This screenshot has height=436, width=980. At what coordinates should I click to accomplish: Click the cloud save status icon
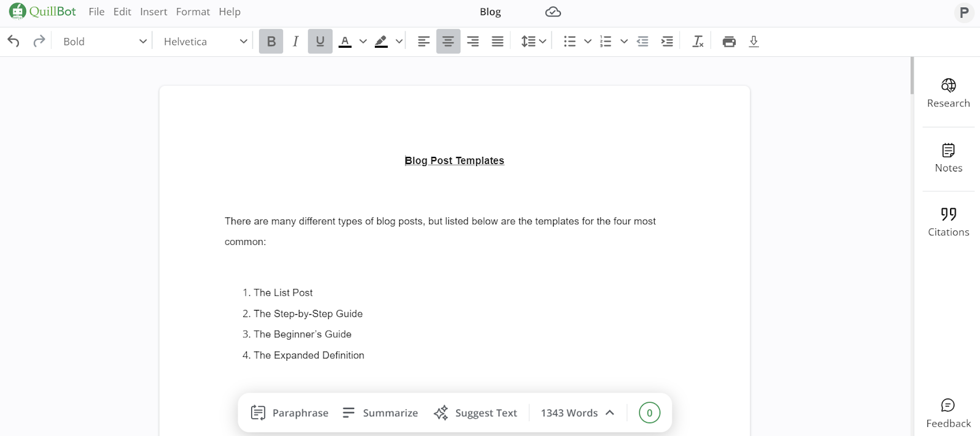coord(552,12)
